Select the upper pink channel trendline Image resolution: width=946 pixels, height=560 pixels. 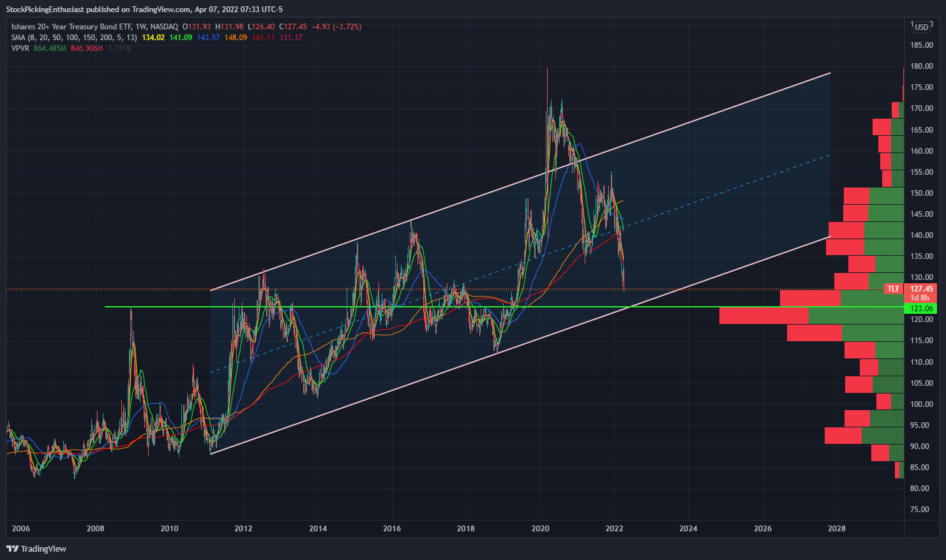520,182
